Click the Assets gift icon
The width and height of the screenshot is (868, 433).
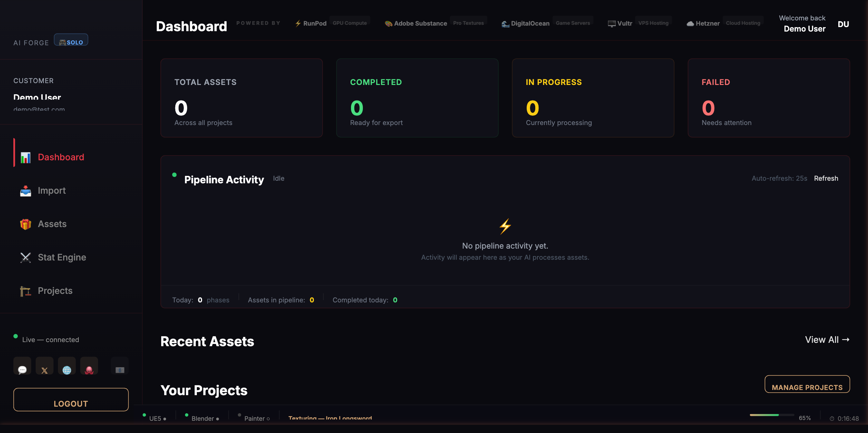coord(25,224)
